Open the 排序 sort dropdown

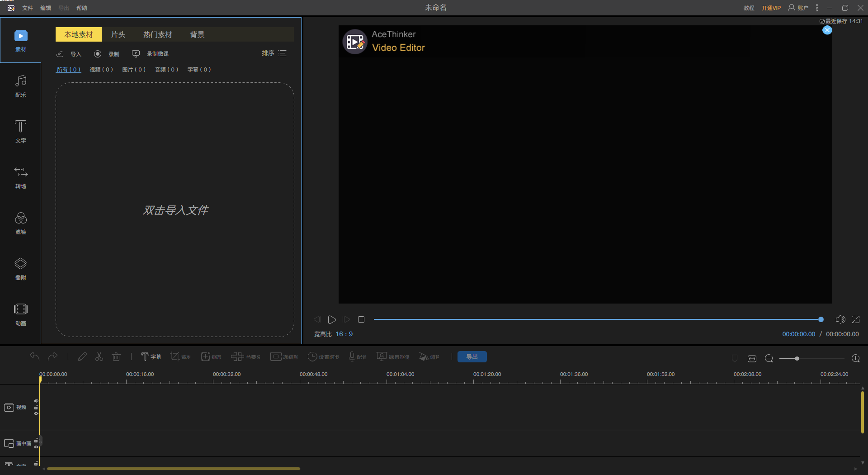[x=274, y=53]
